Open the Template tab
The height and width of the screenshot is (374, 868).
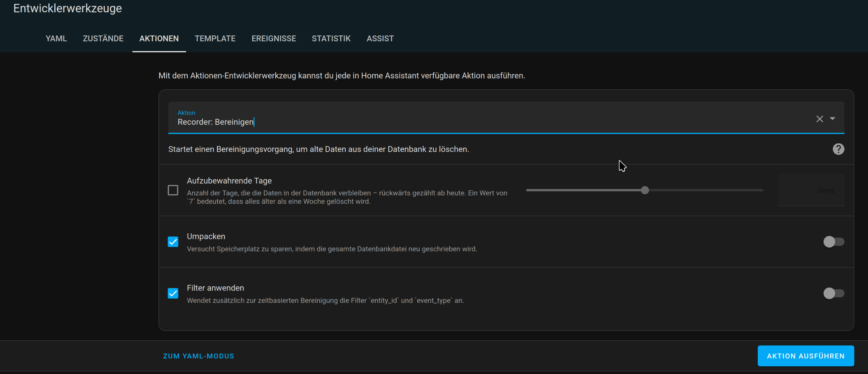(x=215, y=39)
